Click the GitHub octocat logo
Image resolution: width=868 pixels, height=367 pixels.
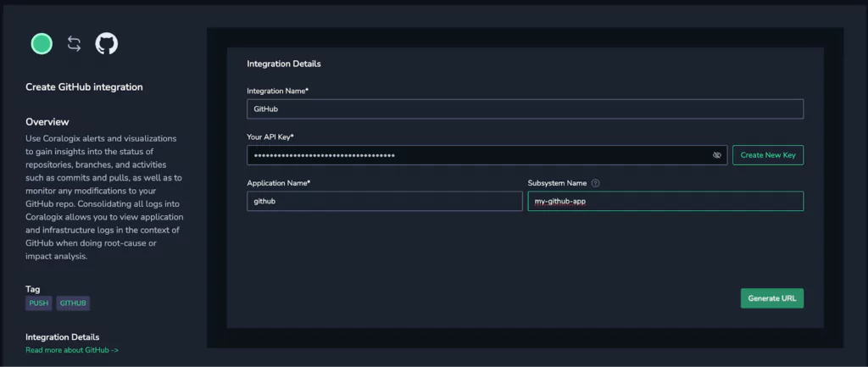click(107, 44)
